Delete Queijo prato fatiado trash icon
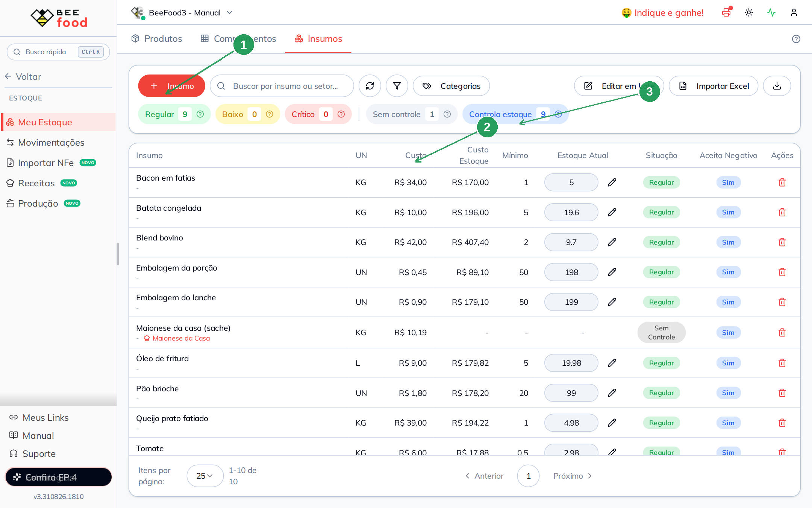 pyautogui.click(x=782, y=423)
